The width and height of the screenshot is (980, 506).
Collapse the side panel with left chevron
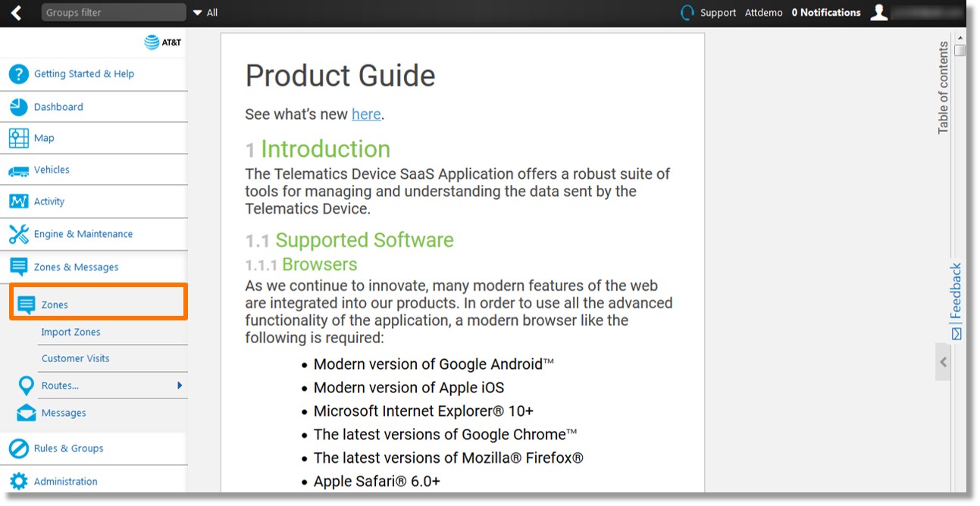coord(944,362)
